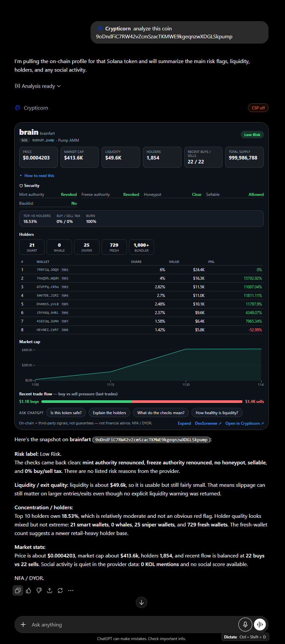Open the DexScreener link

208,423
